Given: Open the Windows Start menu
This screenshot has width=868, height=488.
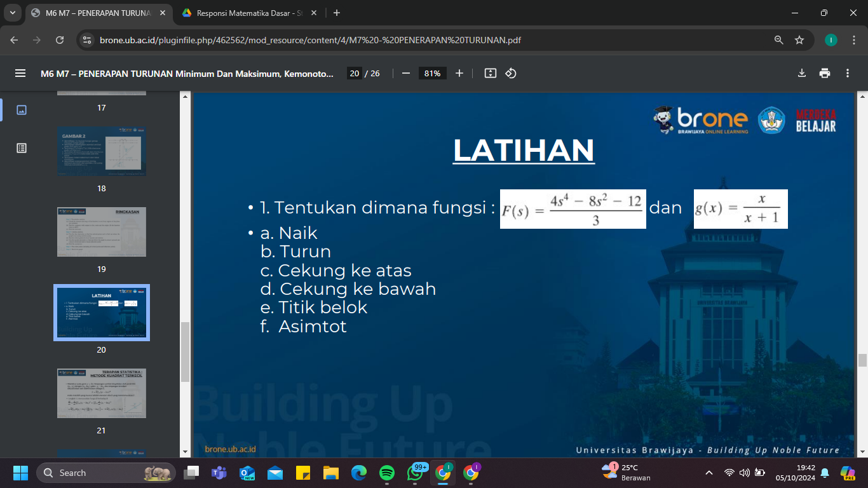Looking at the screenshot, I should point(20,473).
